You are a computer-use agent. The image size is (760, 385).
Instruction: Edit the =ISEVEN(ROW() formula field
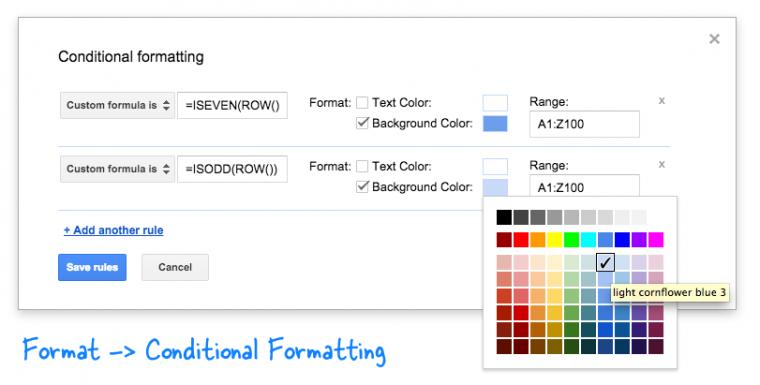[232, 105]
